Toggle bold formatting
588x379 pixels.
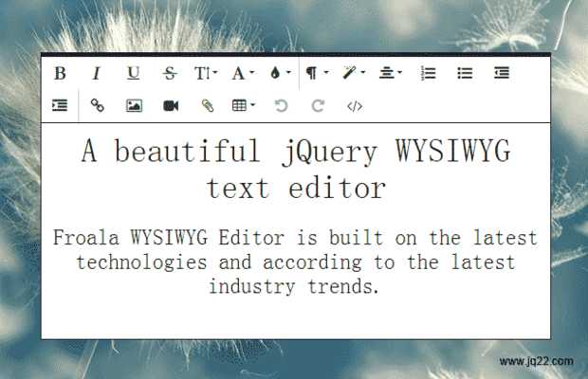tap(60, 73)
